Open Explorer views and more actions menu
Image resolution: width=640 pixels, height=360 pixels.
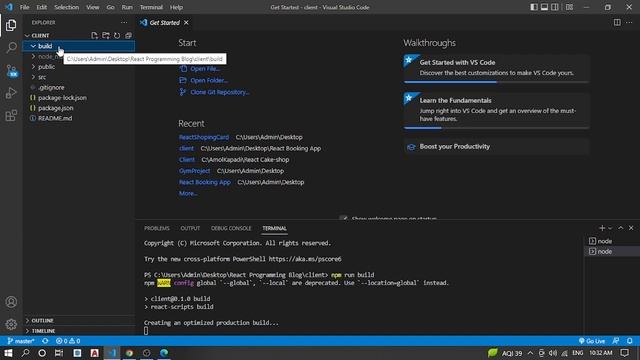click(124, 22)
